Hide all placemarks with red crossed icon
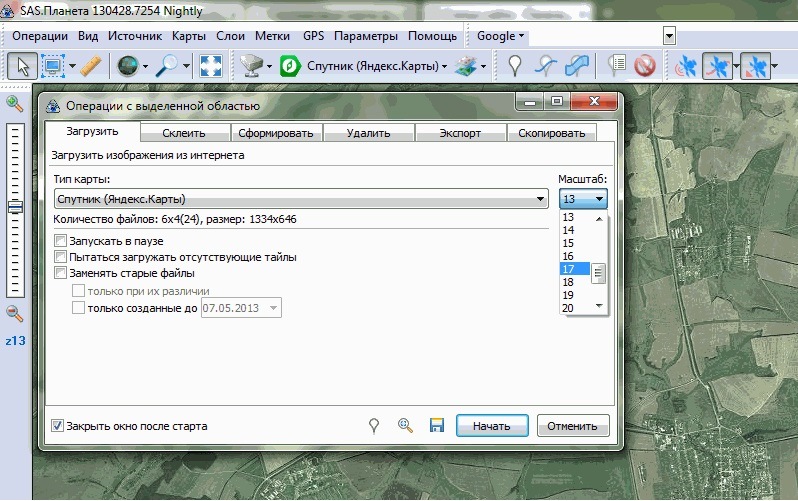 pos(645,66)
